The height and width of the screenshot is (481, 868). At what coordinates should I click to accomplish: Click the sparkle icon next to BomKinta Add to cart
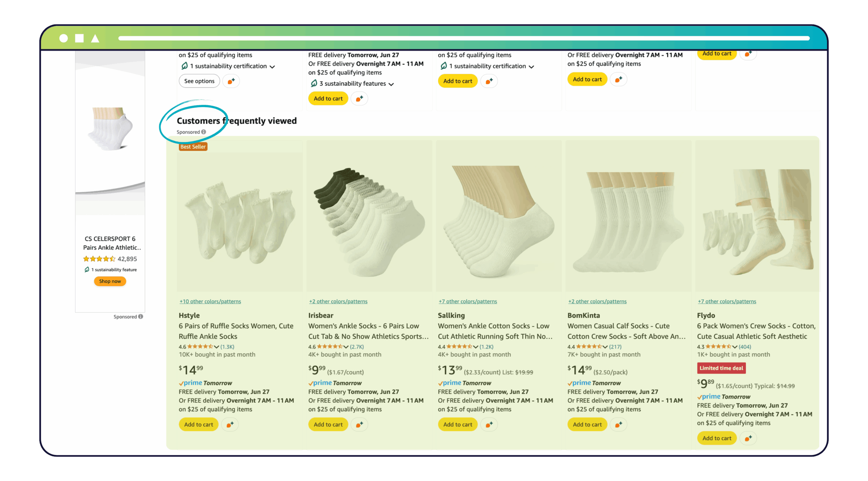click(618, 424)
